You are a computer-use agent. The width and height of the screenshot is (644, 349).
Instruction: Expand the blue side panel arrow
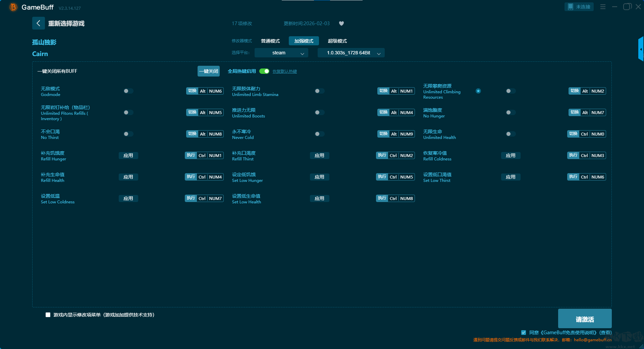click(x=641, y=49)
